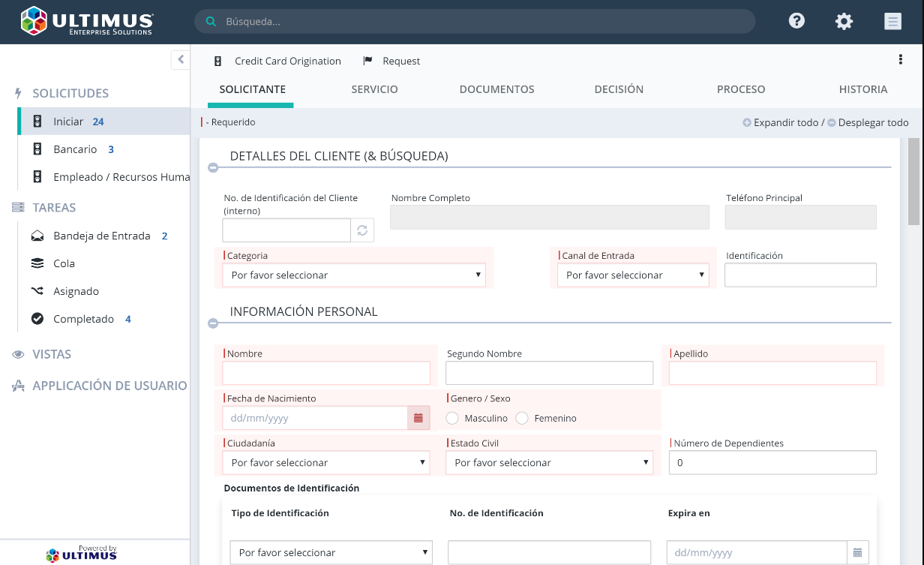Collapse Información Personal section

coord(213,323)
